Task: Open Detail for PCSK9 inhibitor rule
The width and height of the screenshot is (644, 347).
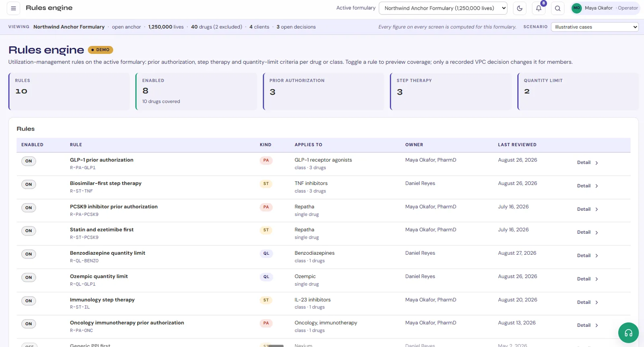Action: coord(588,210)
